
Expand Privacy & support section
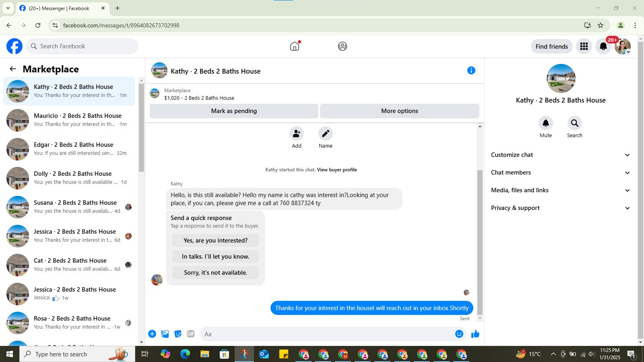point(561,208)
